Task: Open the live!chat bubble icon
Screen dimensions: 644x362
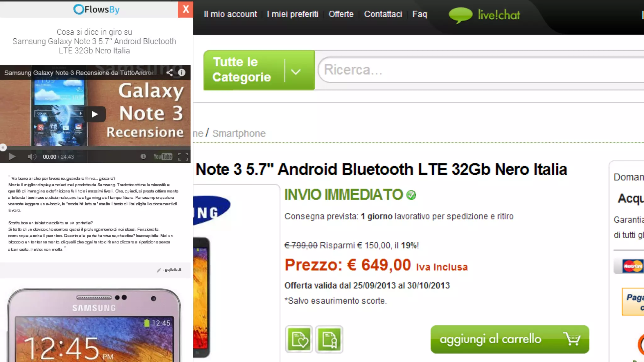Action: tap(460, 15)
